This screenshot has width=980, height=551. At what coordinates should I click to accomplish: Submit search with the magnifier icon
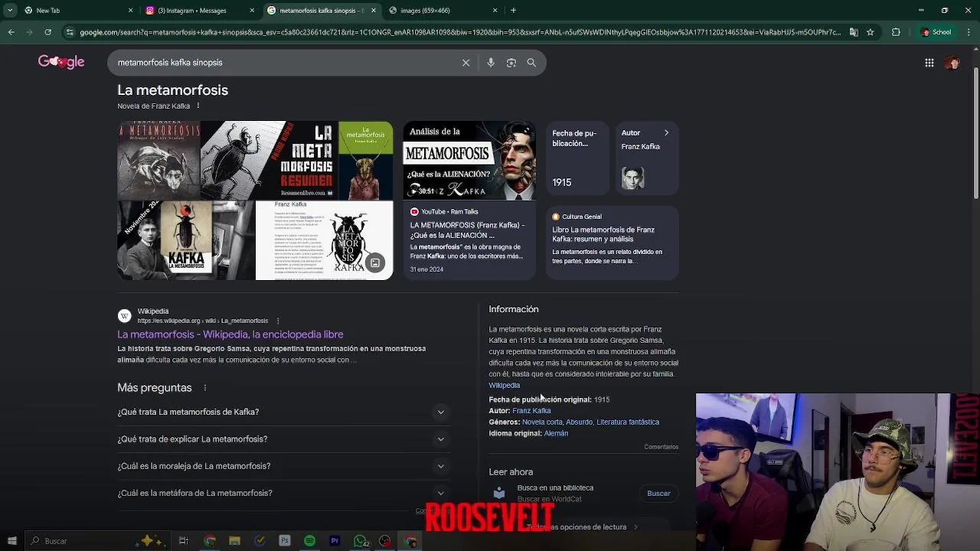(531, 63)
